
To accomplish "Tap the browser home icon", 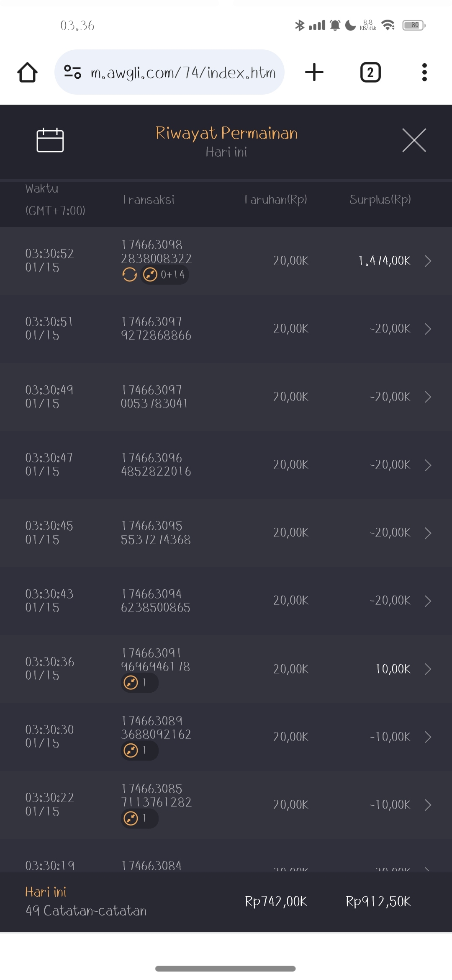I will [28, 72].
